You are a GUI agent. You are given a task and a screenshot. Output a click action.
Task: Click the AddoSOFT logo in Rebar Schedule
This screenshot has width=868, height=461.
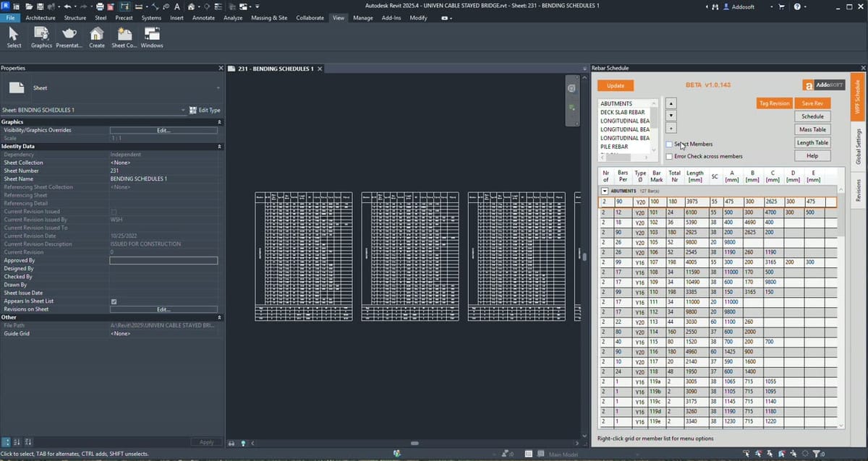tap(823, 85)
